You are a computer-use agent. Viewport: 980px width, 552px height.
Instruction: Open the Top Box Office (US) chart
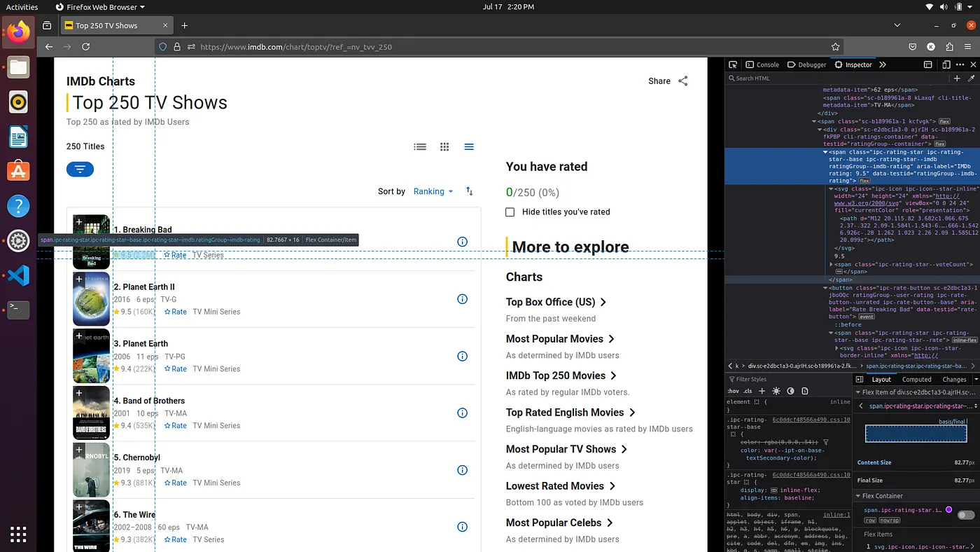[556, 302]
